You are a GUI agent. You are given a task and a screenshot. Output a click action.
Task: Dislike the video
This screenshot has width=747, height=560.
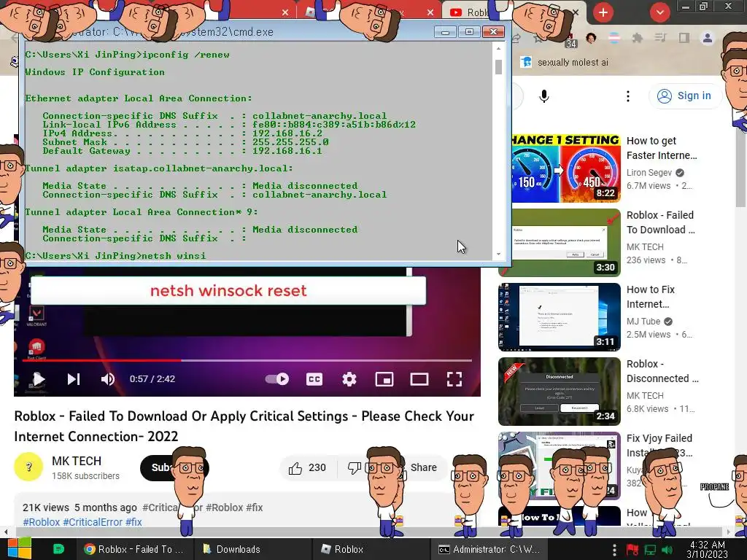[354, 468]
